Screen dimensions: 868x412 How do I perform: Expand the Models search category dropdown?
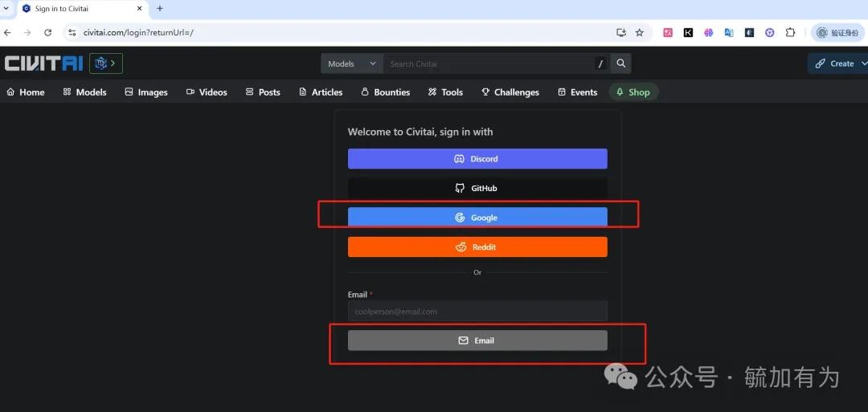[352, 63]
